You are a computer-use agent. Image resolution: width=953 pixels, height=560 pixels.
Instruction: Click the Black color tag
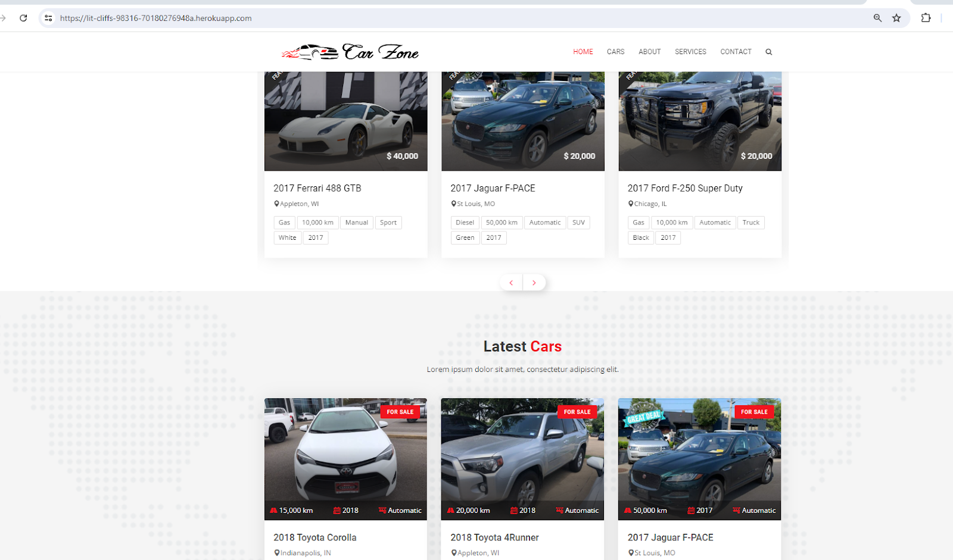pos(641,237)
